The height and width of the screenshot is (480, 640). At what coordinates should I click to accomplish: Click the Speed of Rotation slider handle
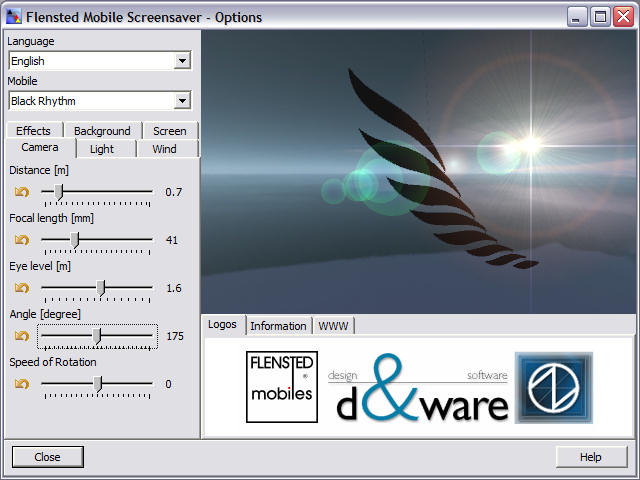(x=97, y=384)
